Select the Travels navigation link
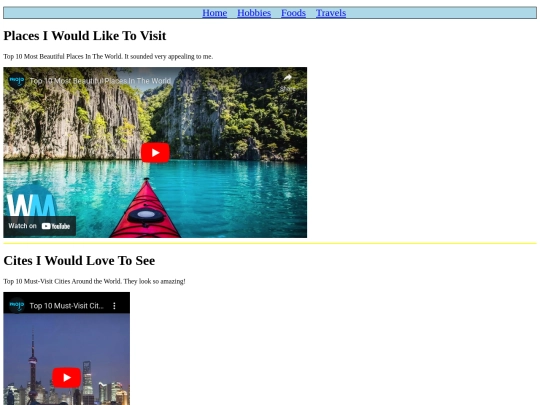 point(331,13)
